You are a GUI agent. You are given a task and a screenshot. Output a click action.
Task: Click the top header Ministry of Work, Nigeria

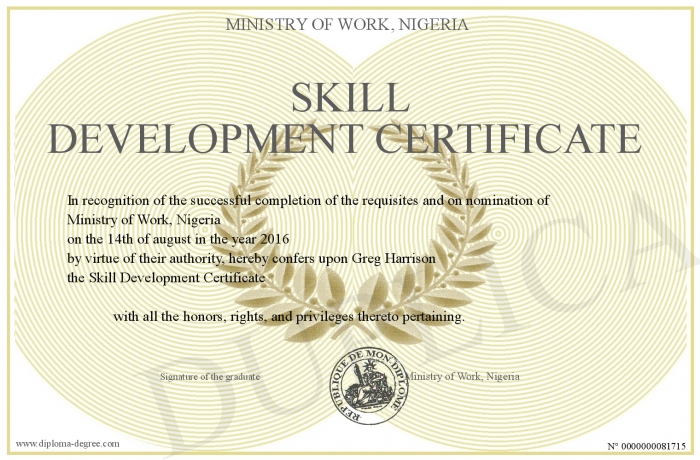click(349, 23)
